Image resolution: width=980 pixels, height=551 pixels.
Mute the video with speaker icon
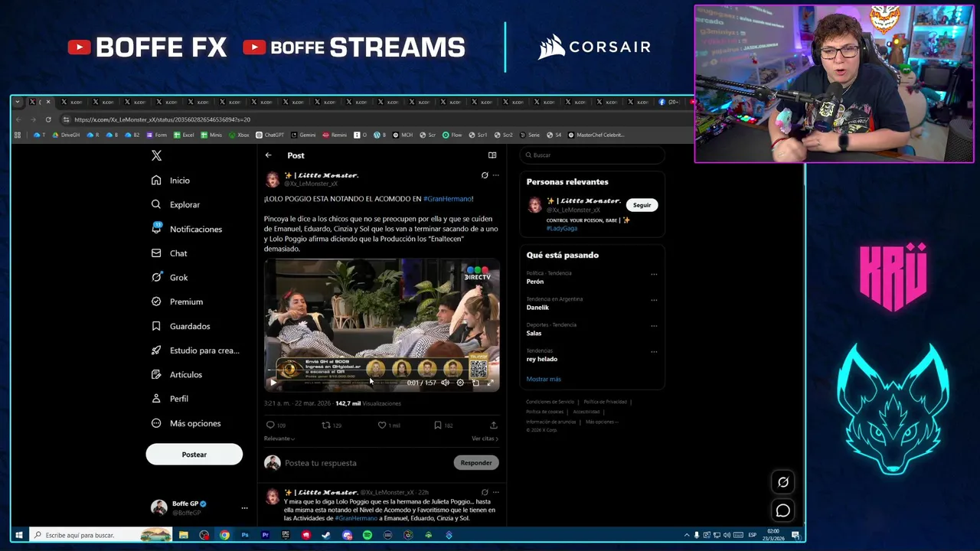pos(445,383)
